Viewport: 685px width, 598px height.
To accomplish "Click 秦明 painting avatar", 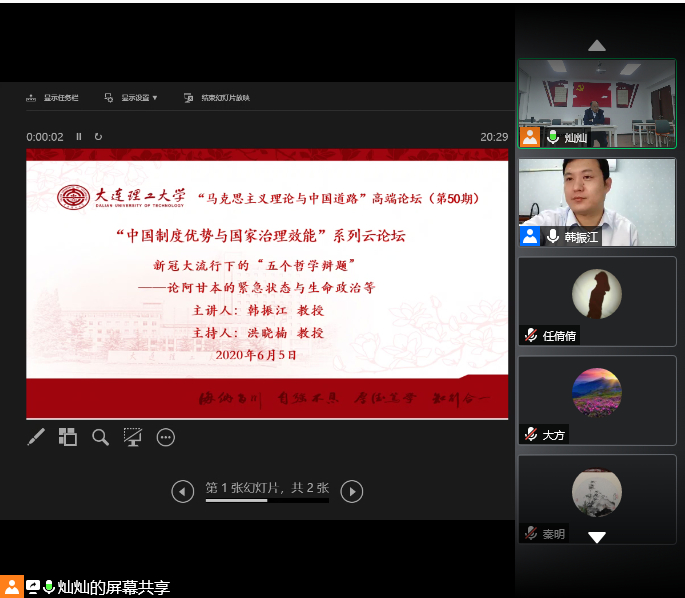I will tap(597, 492).
